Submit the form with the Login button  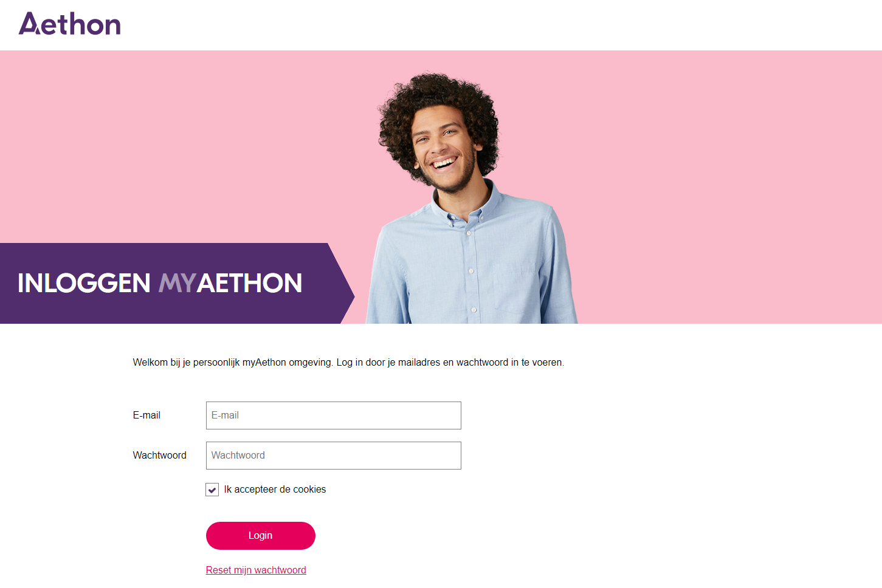260,536
